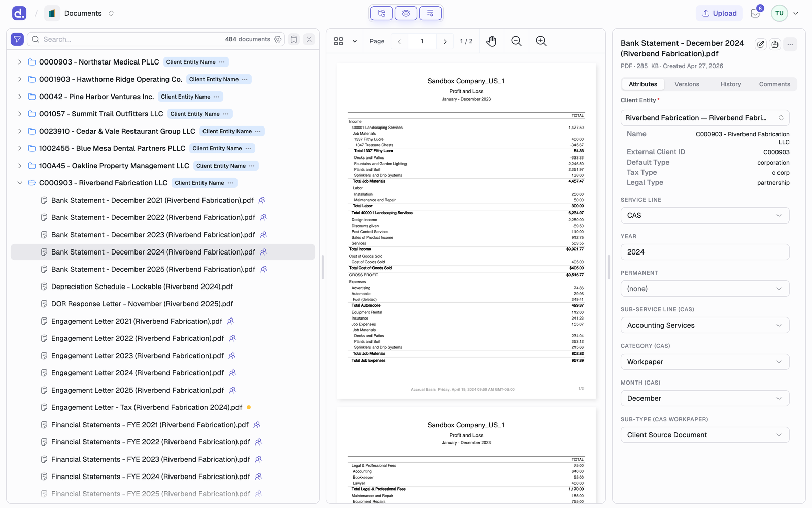Switch to the Versions tab
The image size is (812, 508).
tap(687, 84)
